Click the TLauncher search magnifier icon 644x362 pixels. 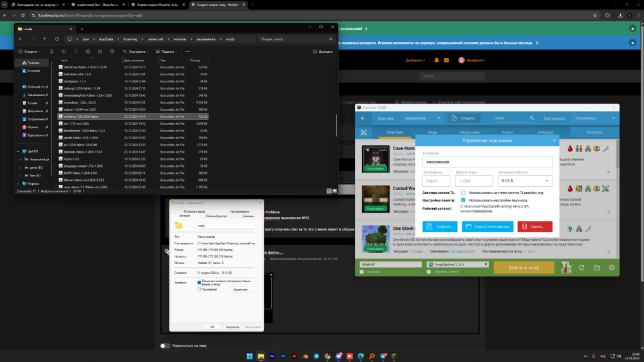point(532,119)
